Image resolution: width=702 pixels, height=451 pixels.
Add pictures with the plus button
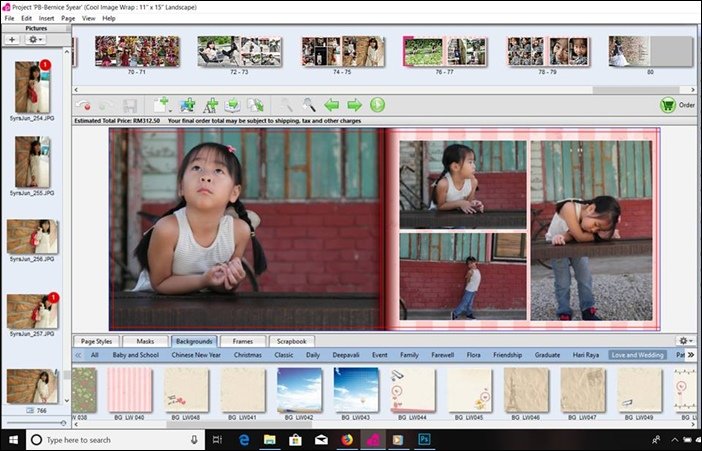[x=12, y=39]
